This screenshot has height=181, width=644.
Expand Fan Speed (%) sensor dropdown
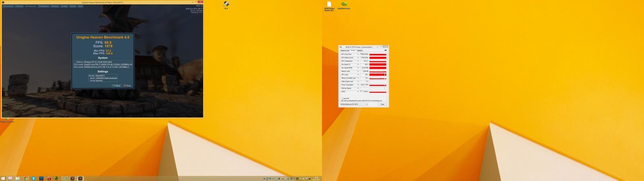(x=358, y=64)
